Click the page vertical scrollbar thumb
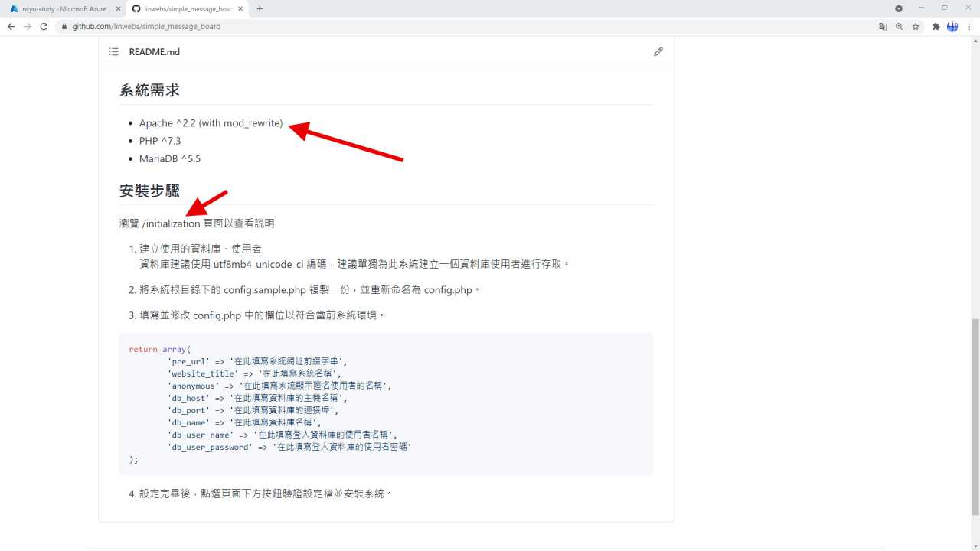 (975, 417)
